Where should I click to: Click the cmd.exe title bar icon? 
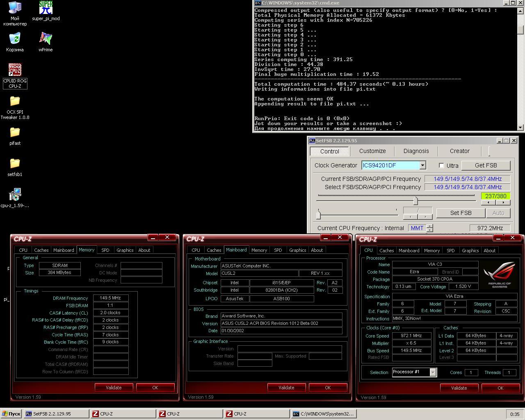click(x=257, y=3)
